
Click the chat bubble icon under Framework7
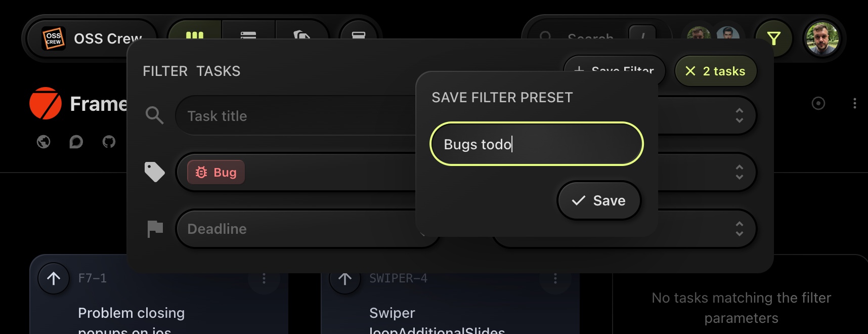76,142
